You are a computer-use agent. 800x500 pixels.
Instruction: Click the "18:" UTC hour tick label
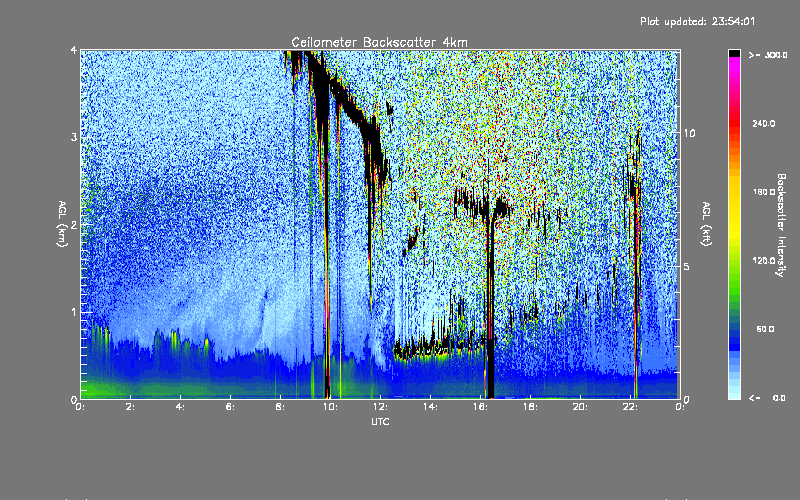tap(530, 407)
